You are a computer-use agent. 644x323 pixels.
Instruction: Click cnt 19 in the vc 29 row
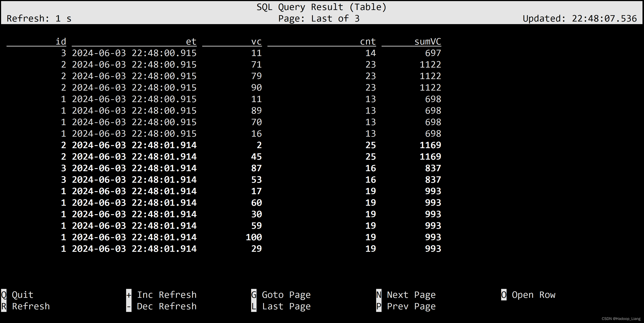(x=371, y=248)
